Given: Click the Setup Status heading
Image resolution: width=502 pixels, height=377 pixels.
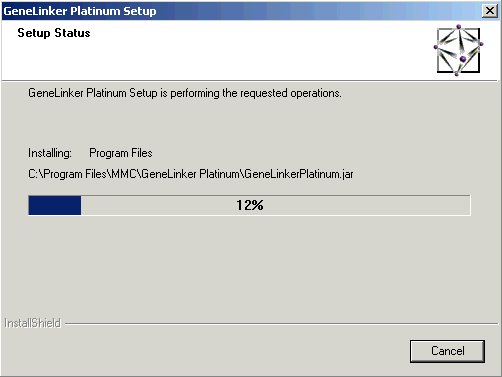Looking at the screenshot, I should pyautogui.click(x=54, y=33).
